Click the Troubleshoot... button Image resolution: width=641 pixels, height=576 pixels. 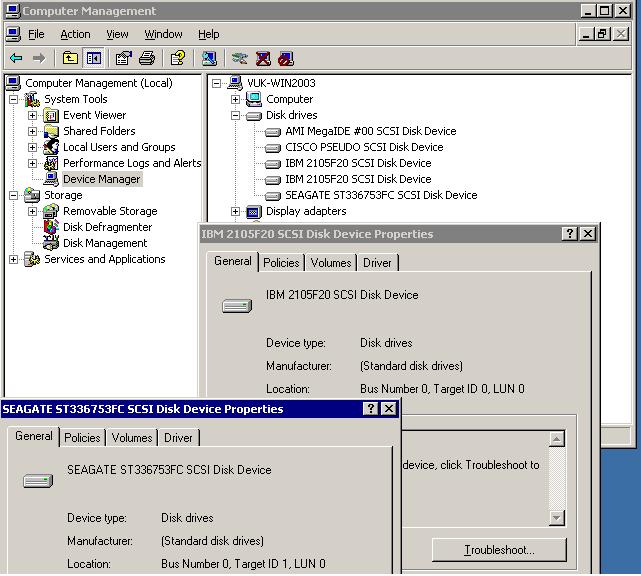point(499,550)
